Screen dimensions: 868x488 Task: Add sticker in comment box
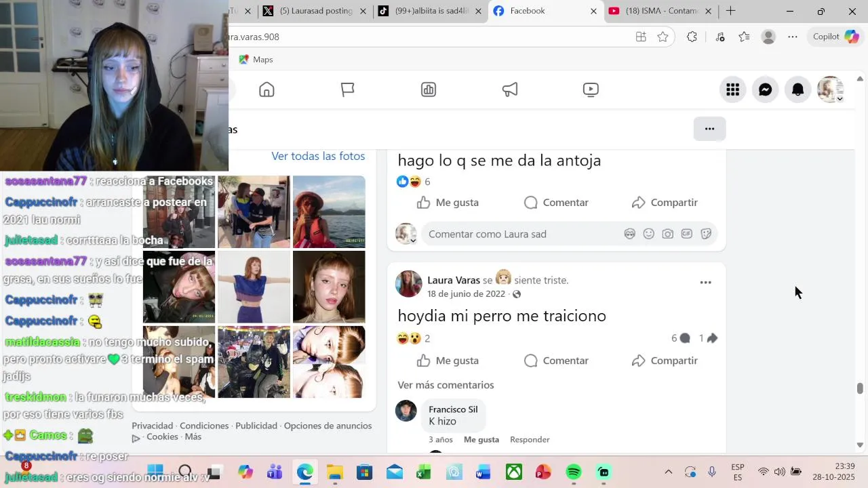706,234
